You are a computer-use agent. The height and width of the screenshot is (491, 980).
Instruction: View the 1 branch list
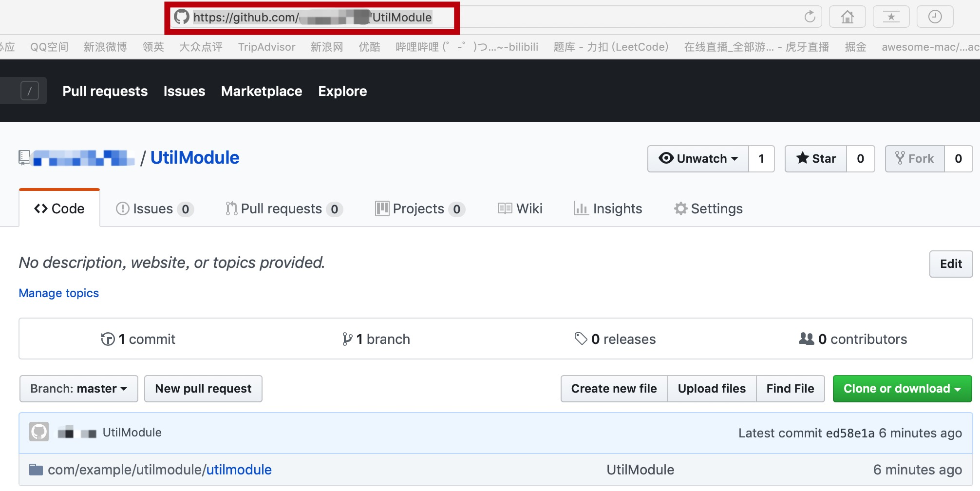coord(376,339)
